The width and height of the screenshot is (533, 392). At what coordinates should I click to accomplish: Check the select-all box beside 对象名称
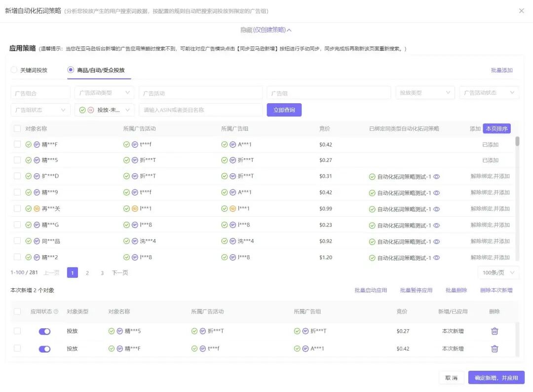click(17, 128)
